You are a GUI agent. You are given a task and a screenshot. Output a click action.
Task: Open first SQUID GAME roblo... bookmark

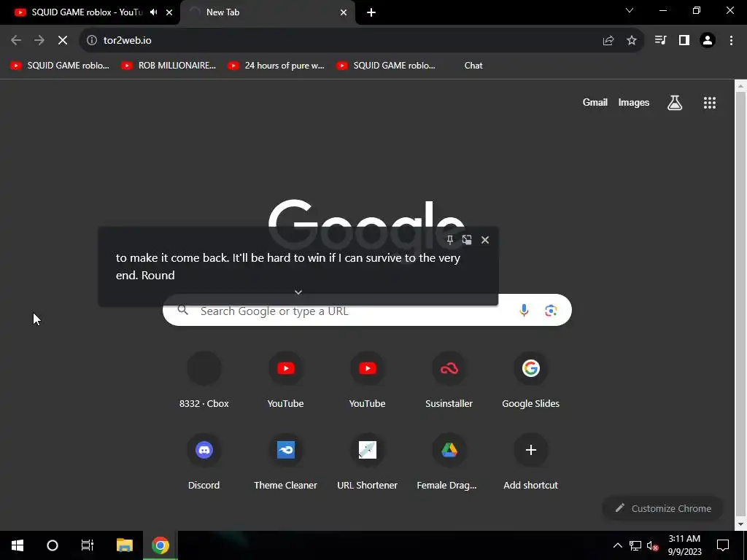60,66
